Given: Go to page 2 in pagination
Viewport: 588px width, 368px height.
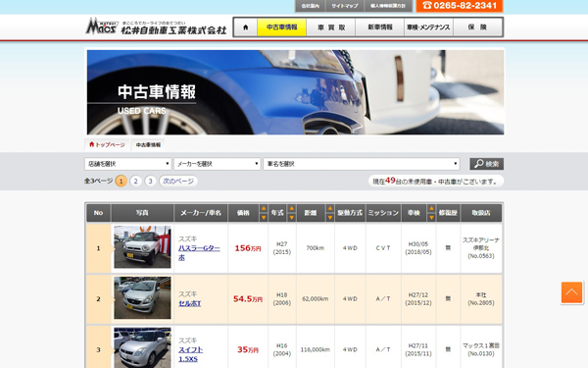Looking at the screenshot, I should [136, 181].
